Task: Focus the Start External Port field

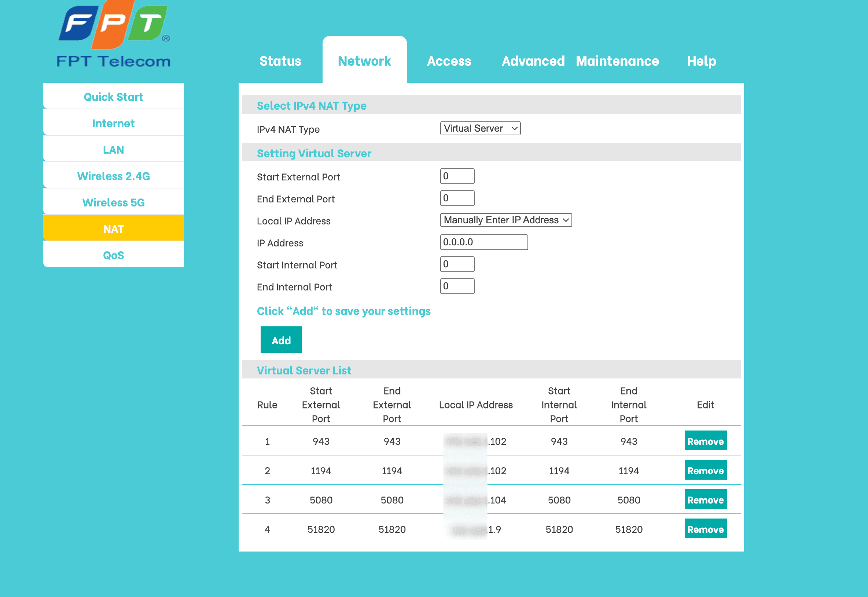Action: [457, 176]
